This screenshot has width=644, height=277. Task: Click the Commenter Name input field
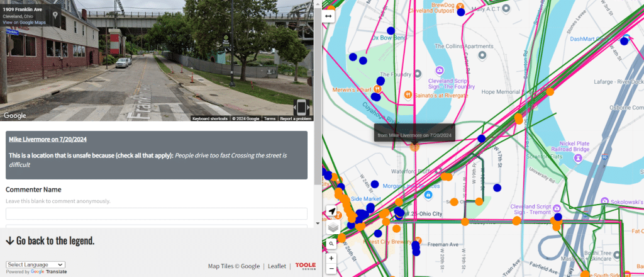157,213
